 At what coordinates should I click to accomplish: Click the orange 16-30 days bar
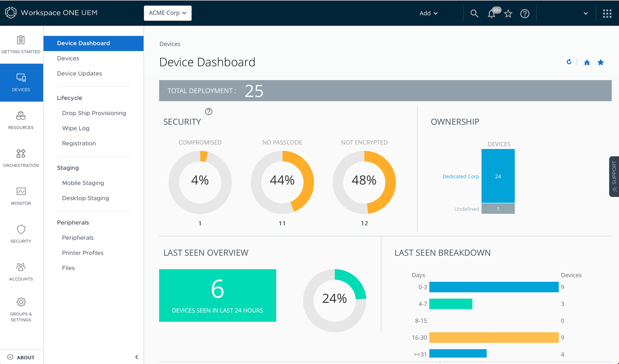pos(494,337)
